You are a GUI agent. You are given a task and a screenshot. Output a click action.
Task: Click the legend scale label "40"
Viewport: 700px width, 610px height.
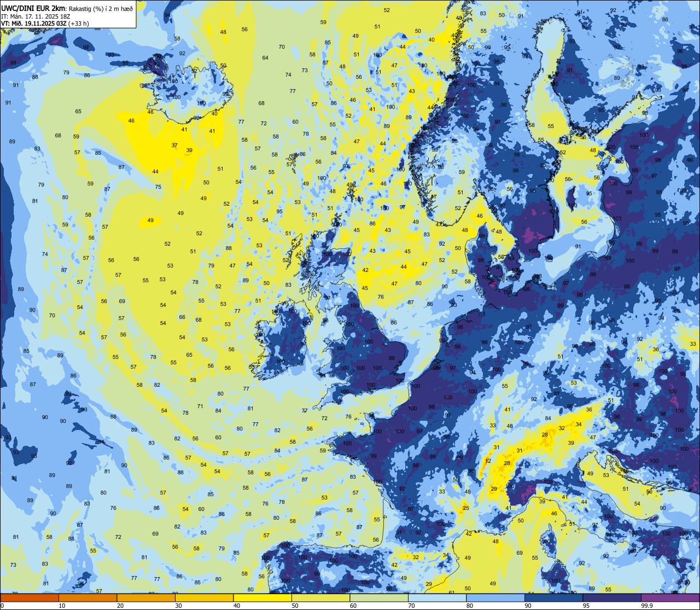pos(237,606)
